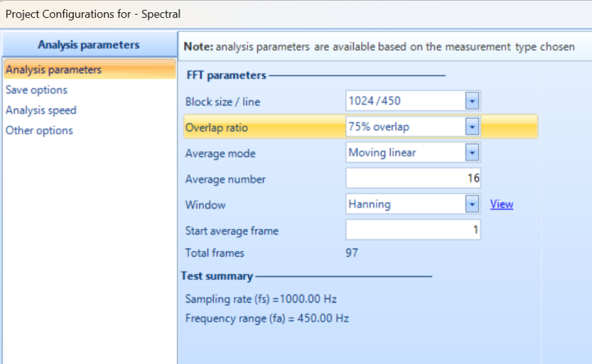Open the Save options page
The width and height of the screenshot is (592, 364).
click(x=37, y=90)
